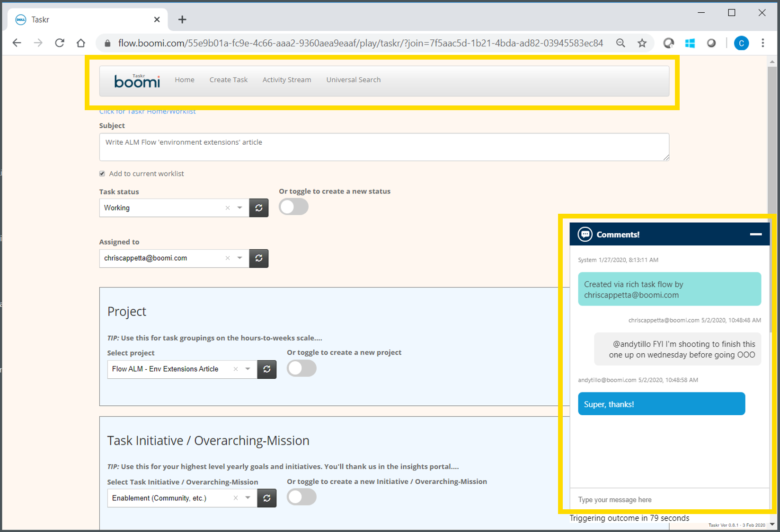Screen dimensions: 780x532
Task: Toggle creating a new project
Action: click(301, 368)
